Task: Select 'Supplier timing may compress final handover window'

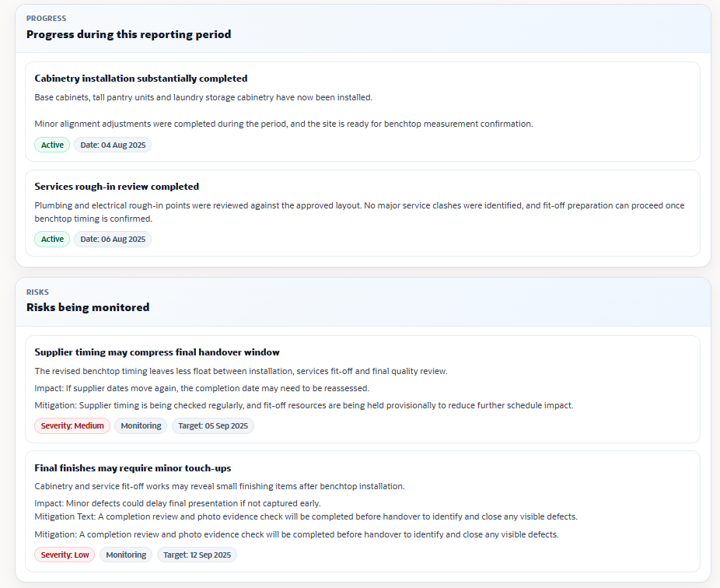Action: click(x=157, y=352)
